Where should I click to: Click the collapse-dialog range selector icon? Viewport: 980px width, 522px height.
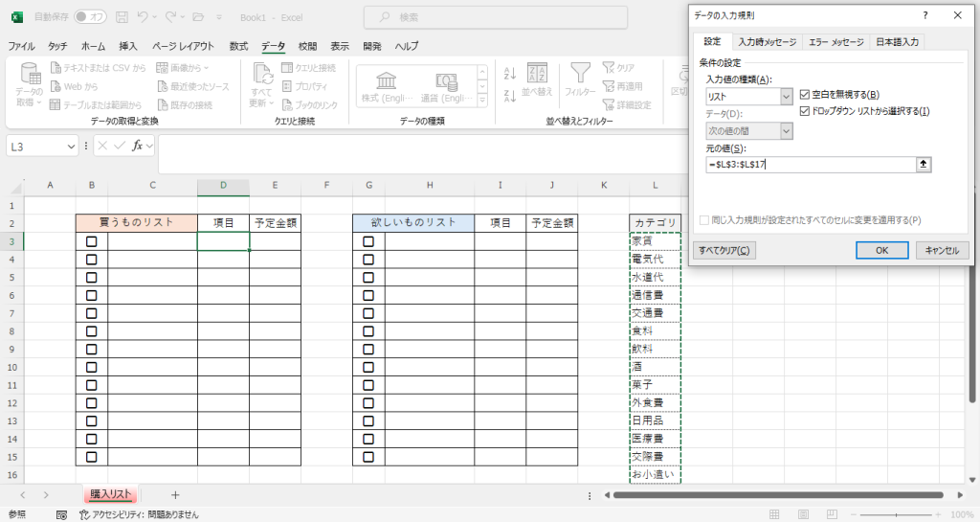pyautogui.click(x=923, y=165)
